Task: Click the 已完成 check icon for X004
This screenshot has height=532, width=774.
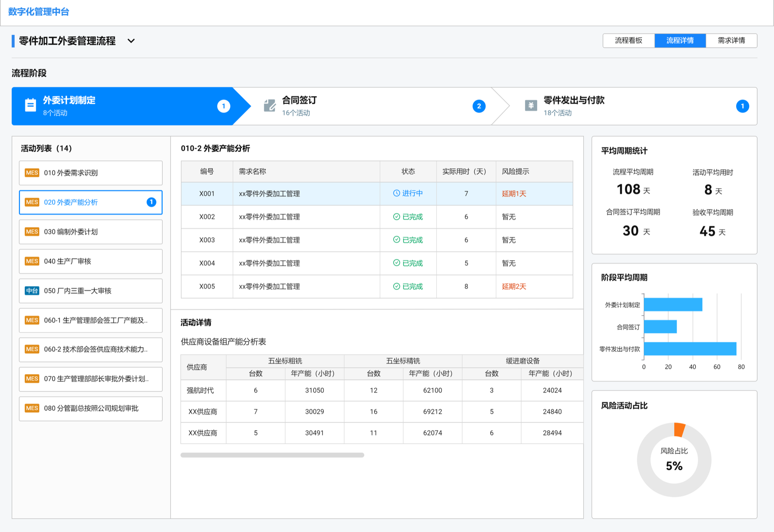Action: coord(396,263)
